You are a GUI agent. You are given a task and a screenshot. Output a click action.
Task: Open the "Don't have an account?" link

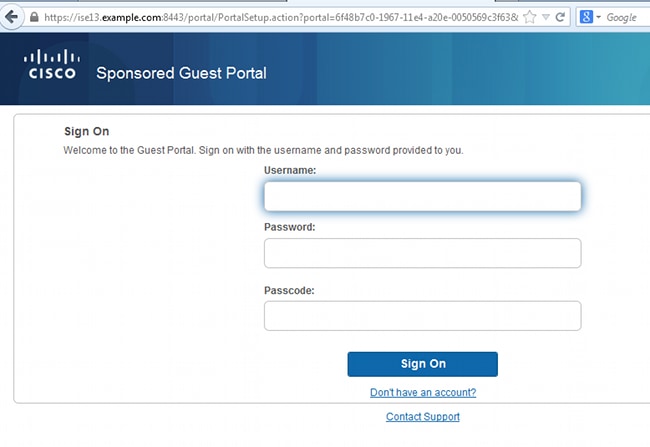click(x=423, y=392)
